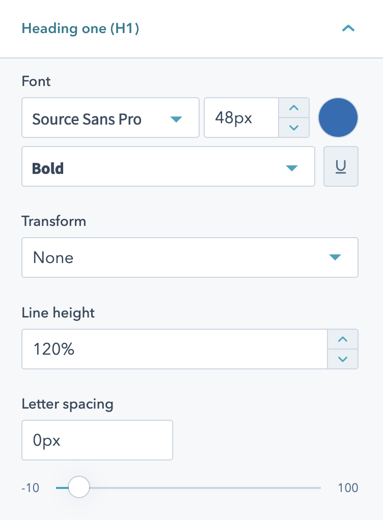The height and width of the screenshot is (520, 383).
Task: Decrease font size with down arrow
Action: click(294, 127)
